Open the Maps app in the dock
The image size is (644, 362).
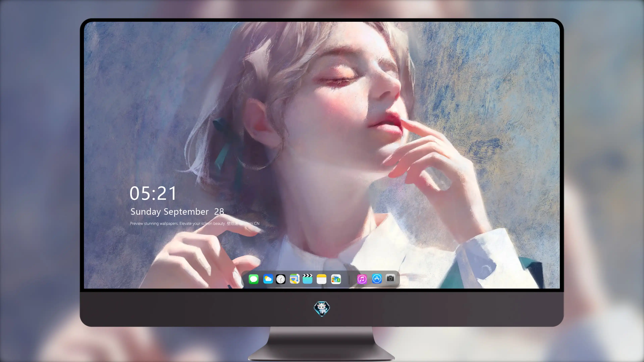[294, 279]
